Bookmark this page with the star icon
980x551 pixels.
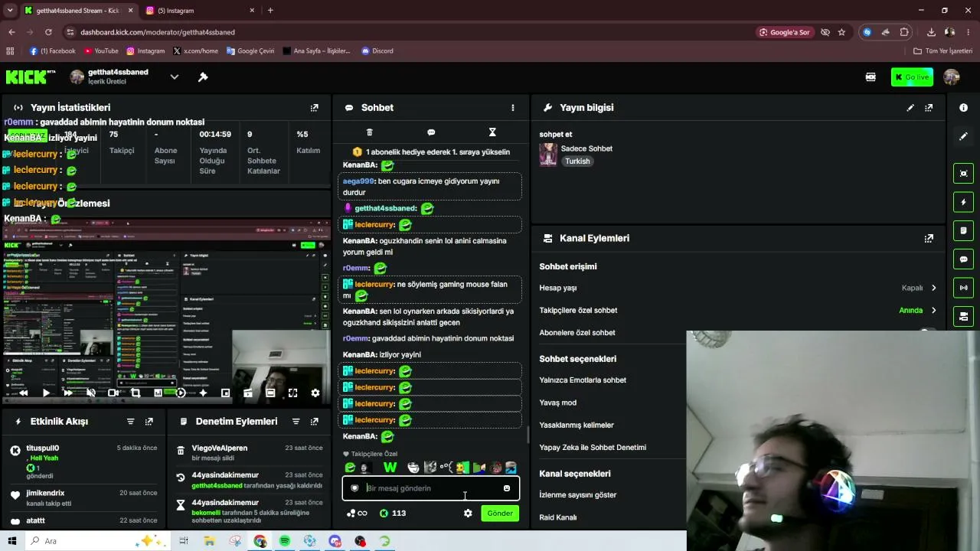tap(841, 32)
